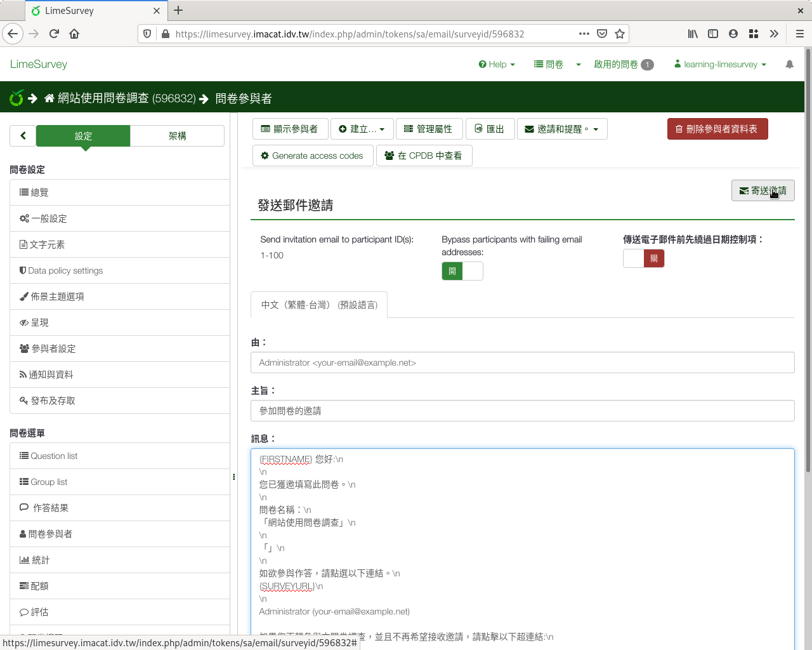
Task: Open 發布及存取 publication and access
Action: (x=120, y=401)
